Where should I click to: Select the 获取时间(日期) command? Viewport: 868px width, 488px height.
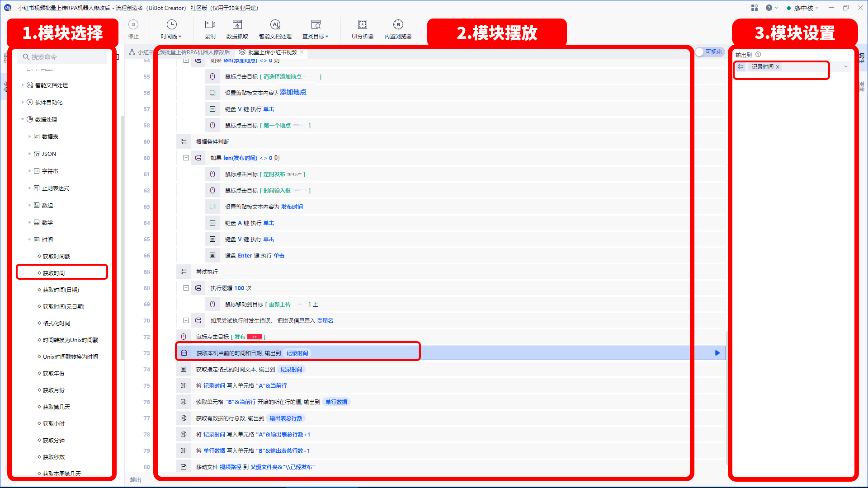61,290
